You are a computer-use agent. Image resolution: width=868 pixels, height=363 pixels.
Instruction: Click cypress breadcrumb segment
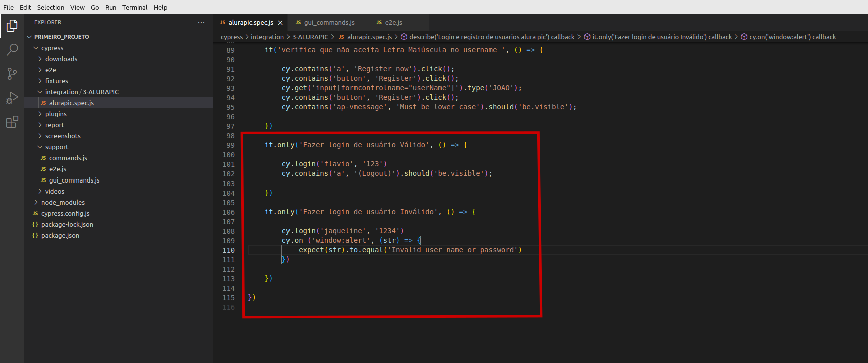coord(232,37)
